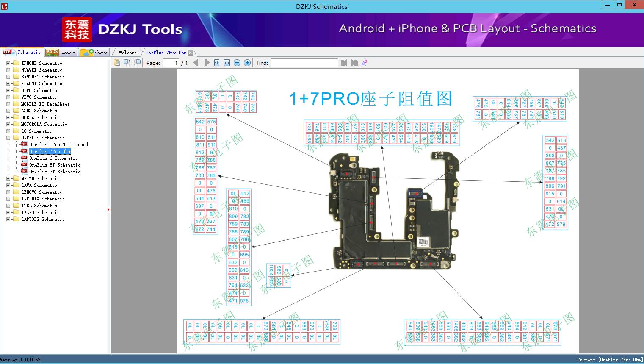Click the PDF icon beside OnePlus 3T Schematic
The width and height of the screenshot is (644, 364).
(x=24, y=172)
